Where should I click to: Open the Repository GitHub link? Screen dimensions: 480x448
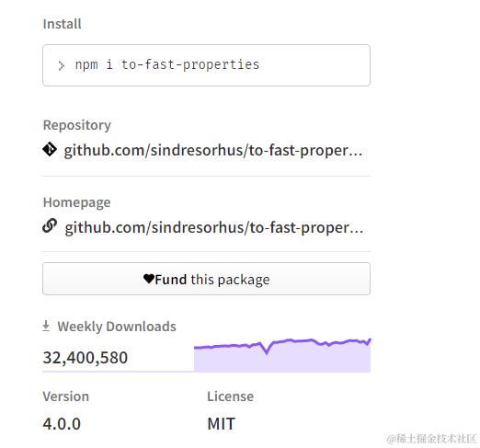tap(213, 151)
